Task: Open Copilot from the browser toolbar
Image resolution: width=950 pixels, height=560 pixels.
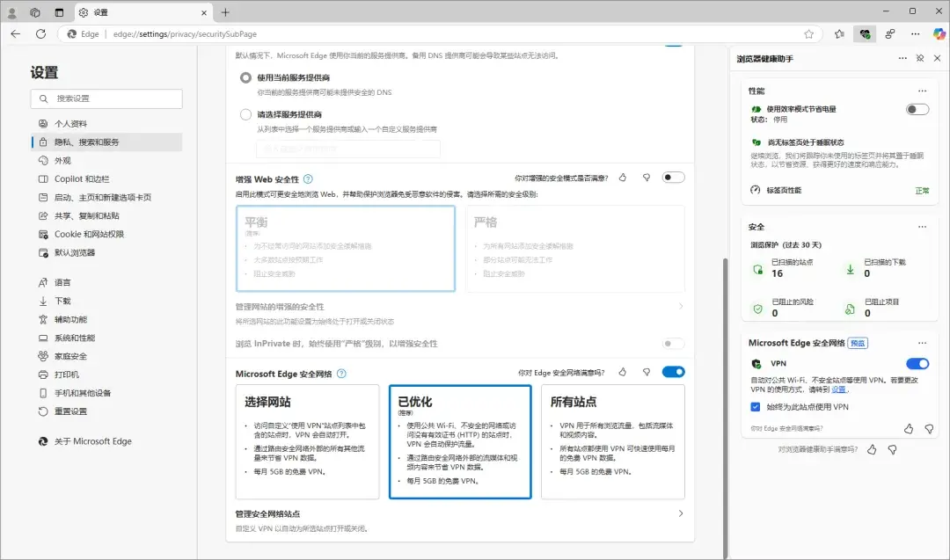Action: click(938, 33)
